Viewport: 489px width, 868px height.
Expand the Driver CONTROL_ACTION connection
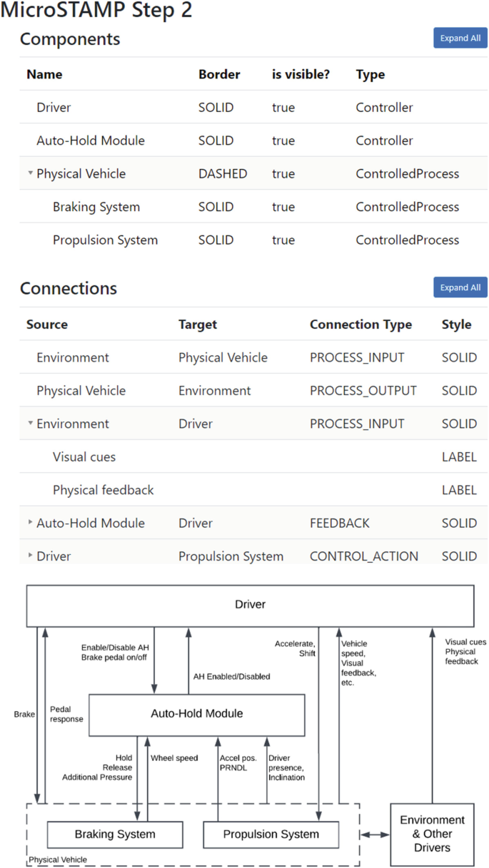tap(29, 555)
